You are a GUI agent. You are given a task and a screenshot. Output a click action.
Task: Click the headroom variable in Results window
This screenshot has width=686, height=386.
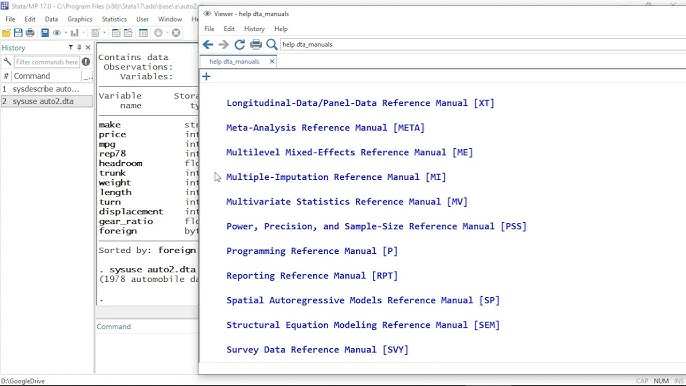coord(120,163)
